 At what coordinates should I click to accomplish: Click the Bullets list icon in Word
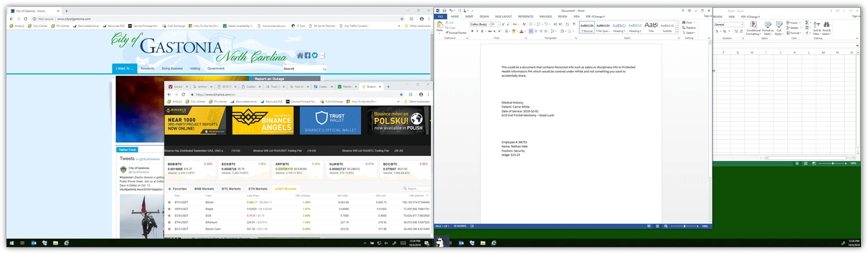(531, 24)
